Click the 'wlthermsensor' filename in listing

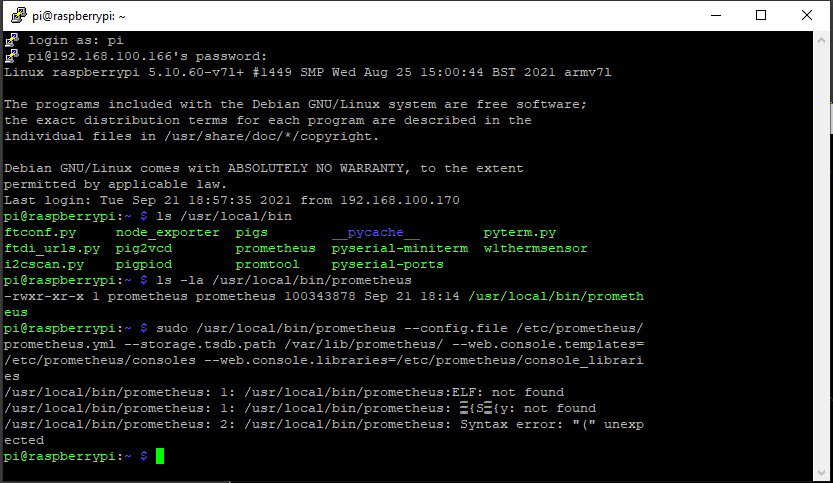[x=536, y=248]
